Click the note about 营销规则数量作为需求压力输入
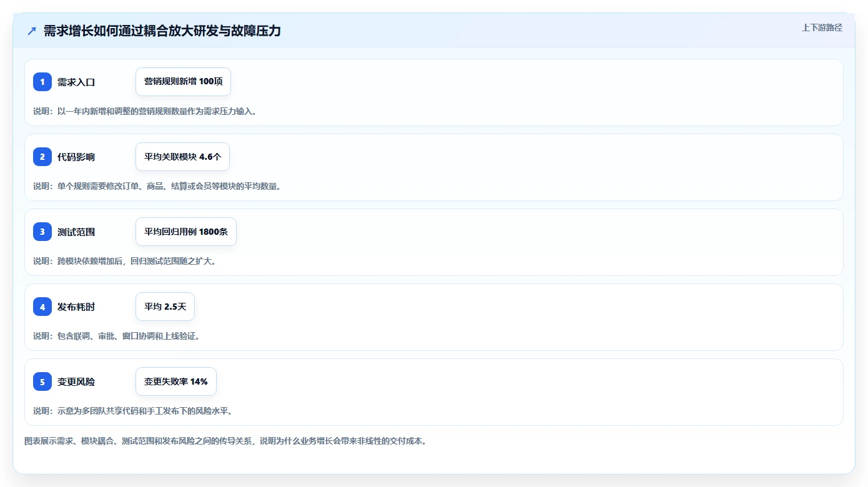This screenshot has height=487, width=868. 145,111
